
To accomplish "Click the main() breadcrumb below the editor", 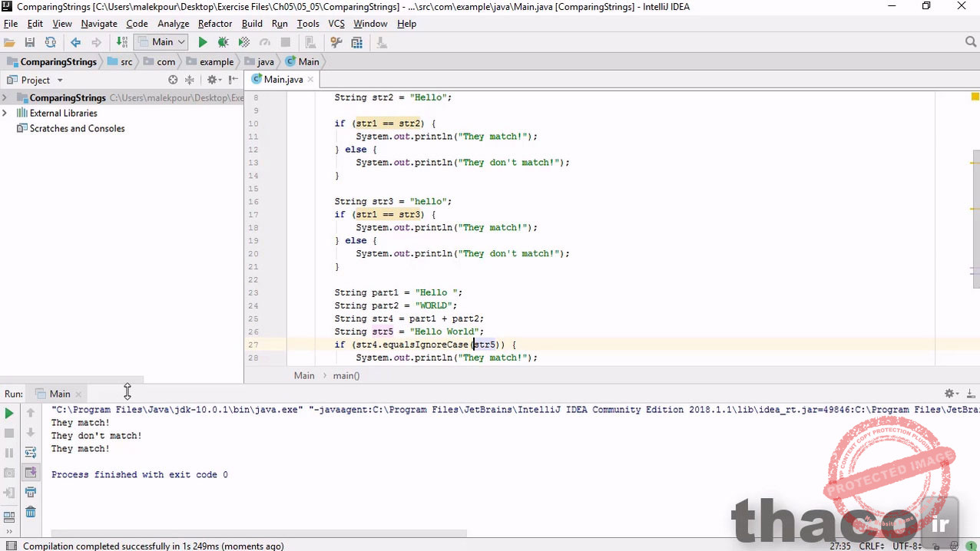I will click(346, 375).
